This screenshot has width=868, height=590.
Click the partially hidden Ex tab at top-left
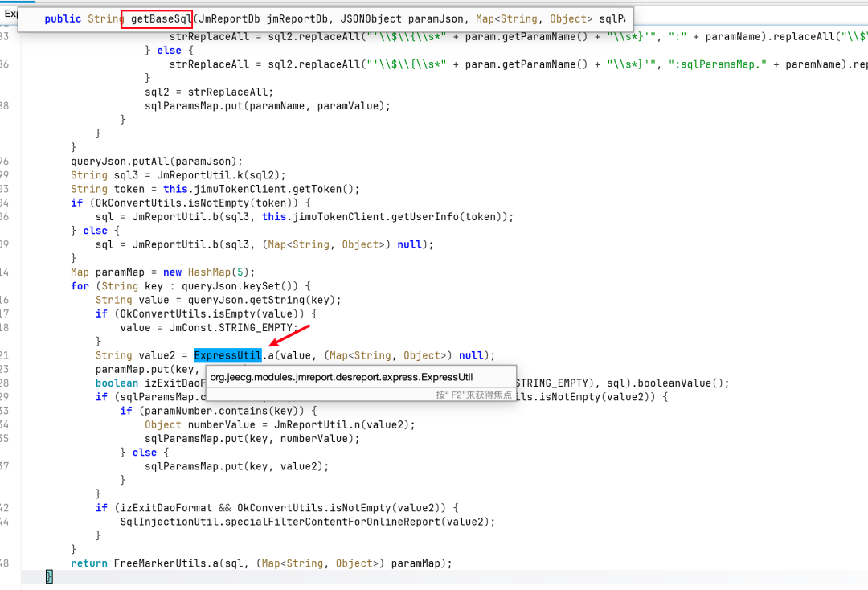coord(10,14)
